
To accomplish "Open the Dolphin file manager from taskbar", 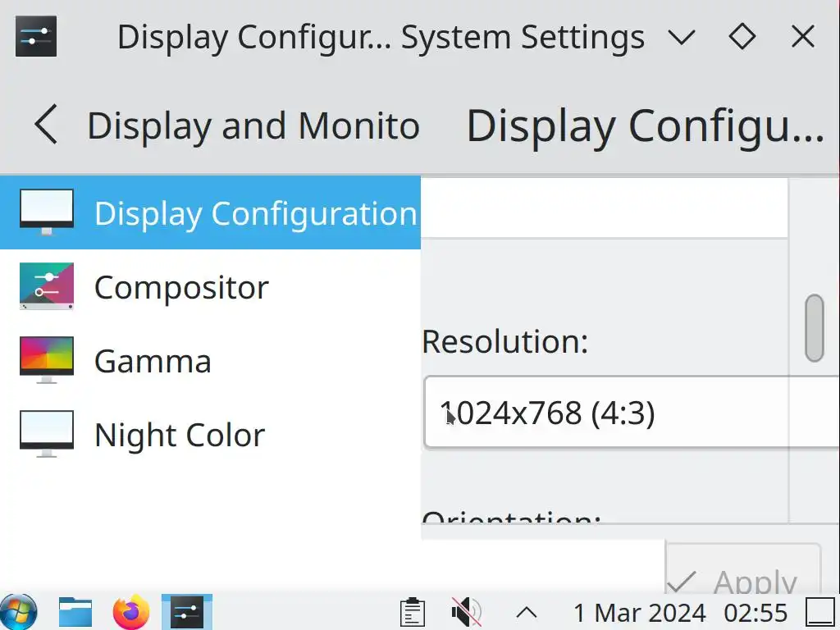I will (75, 612).
